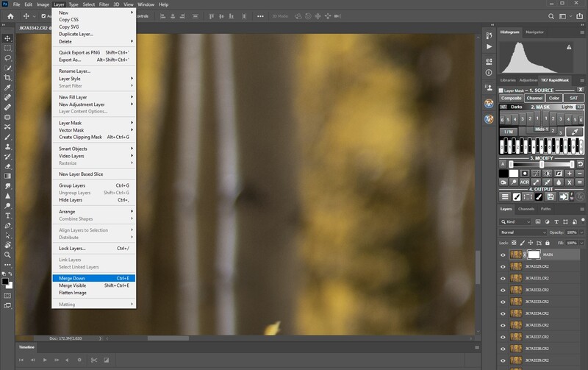The height and width of the screenshot is (370, 588).
Task: Open the Kind filter dropdown
Action: [x=515, y=221]
